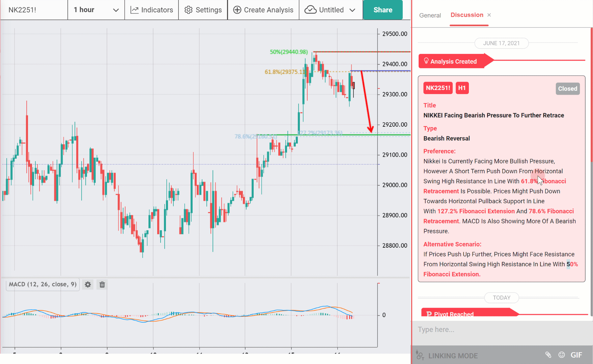Click the attachment paperclip icon
The width and height of the screenshot is (593, 364).
[548, 355]
